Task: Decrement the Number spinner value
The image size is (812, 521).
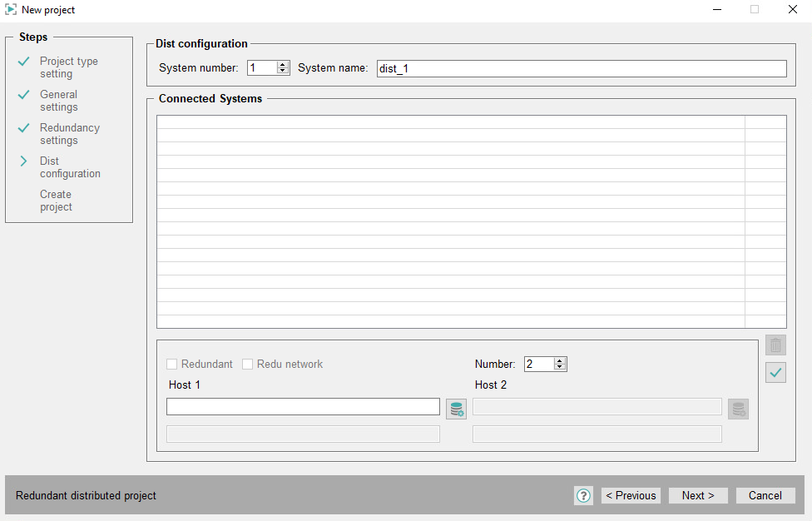Action: coord(560,368)
